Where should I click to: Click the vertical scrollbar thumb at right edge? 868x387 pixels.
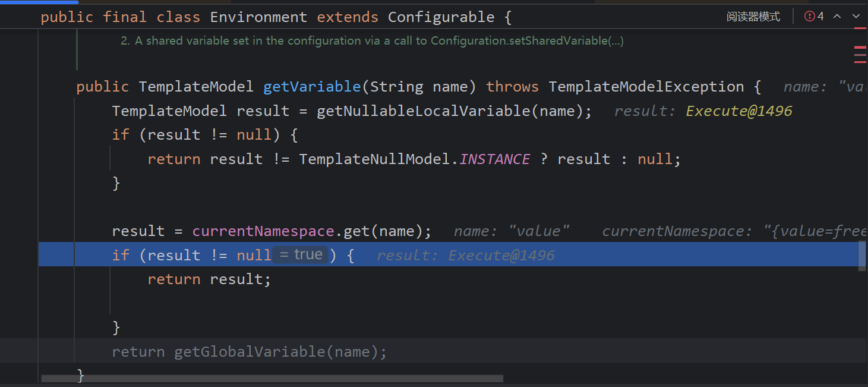click(x=862, y=256)
